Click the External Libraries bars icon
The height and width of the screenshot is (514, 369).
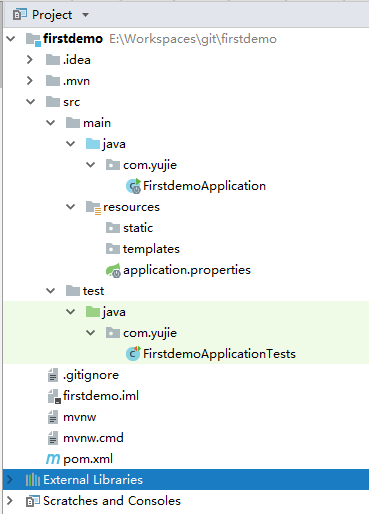click(33, 480)
